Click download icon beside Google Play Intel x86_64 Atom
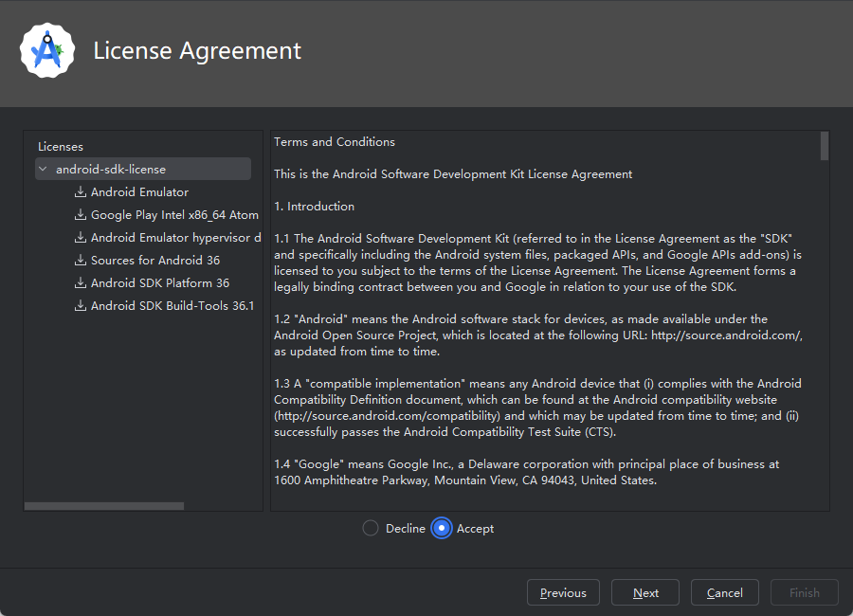The width and height of the screenshot is (853, 616). coord(81,215)
